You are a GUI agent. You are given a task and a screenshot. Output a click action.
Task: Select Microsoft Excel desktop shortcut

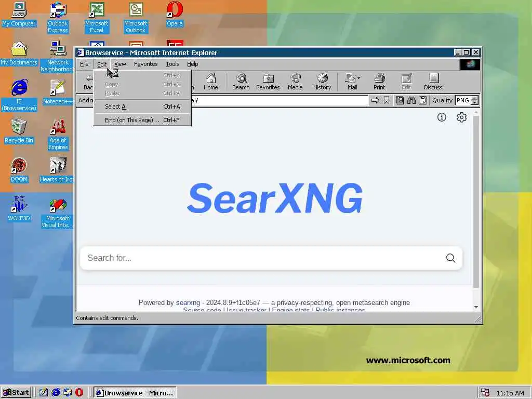point(97,18)
